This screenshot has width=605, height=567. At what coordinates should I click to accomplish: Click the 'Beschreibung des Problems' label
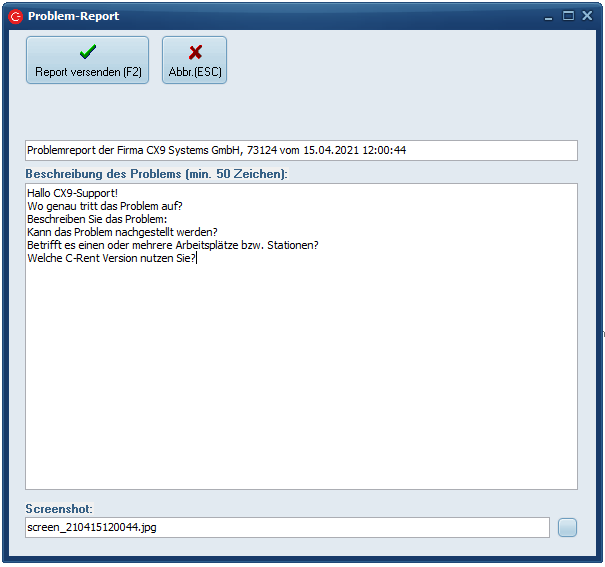[156, 174]
